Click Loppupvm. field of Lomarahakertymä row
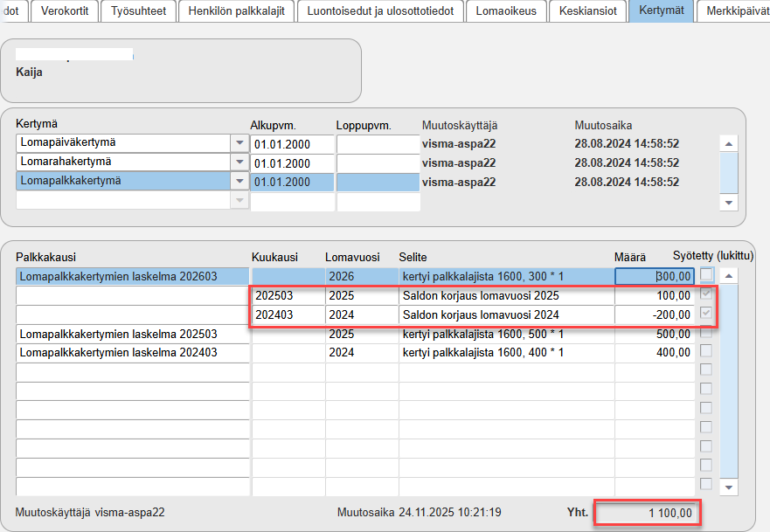This screenshot has width=770, height=532. (378, 163)
